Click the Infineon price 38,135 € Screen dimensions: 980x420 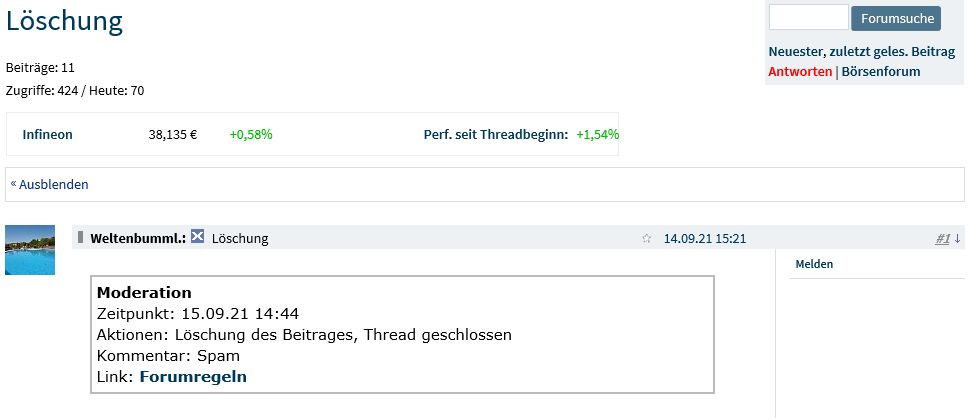point(173,134)
